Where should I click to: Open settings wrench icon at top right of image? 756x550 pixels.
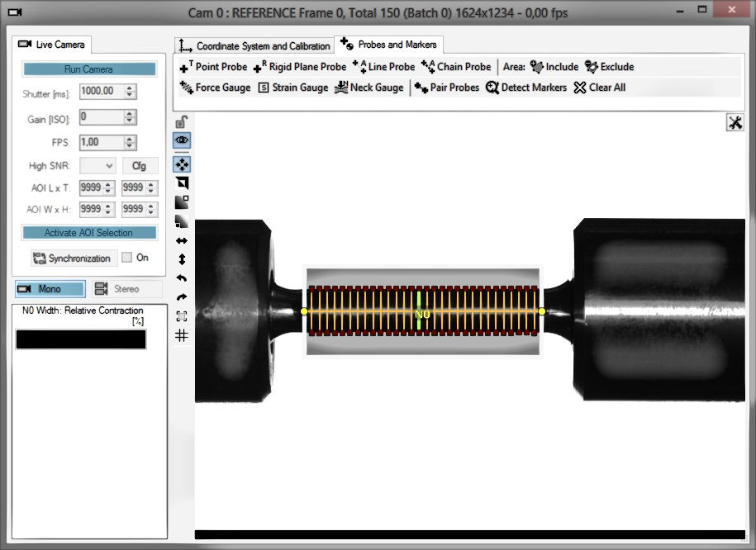[735, 122]
